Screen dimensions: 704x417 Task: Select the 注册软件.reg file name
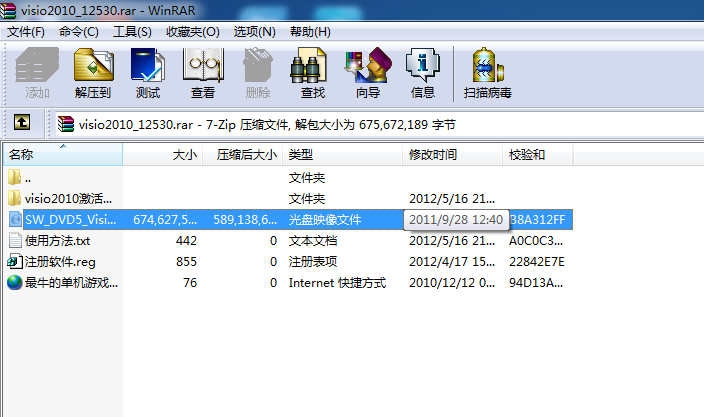[x=60, y=262]
